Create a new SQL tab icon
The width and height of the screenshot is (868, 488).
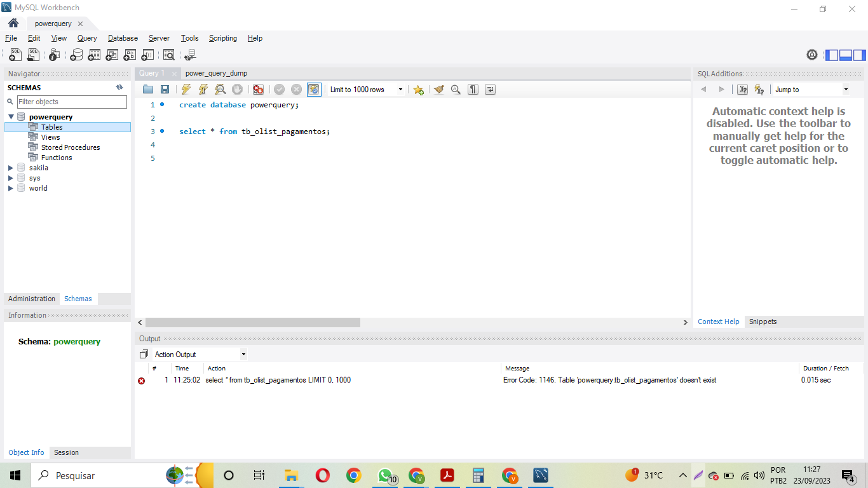point(15,55)
